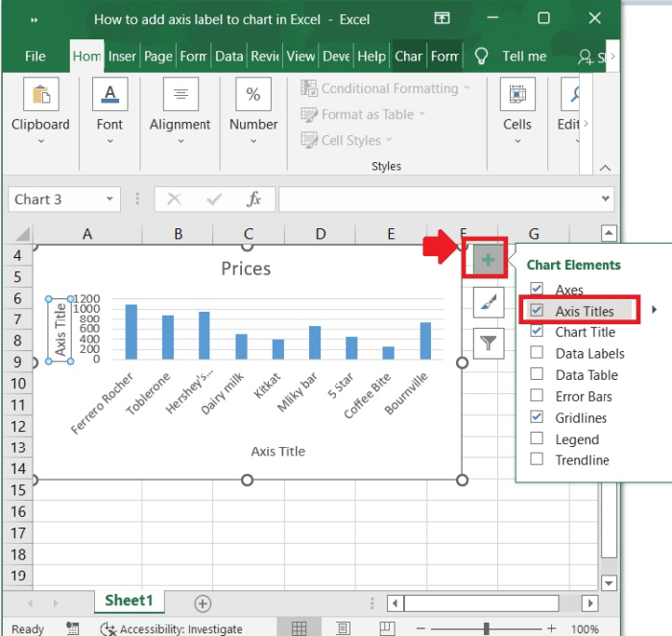Open the Name Box dropdown

pyautogui.click(x=109, y=200)
